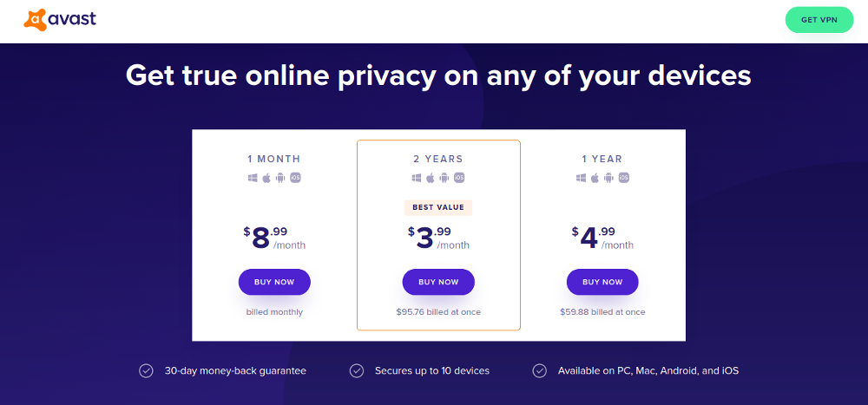Click checkmark beside 30-day money-back guarantee
Image resolution: width=868 pixels, height=405 pixels.
146,371
